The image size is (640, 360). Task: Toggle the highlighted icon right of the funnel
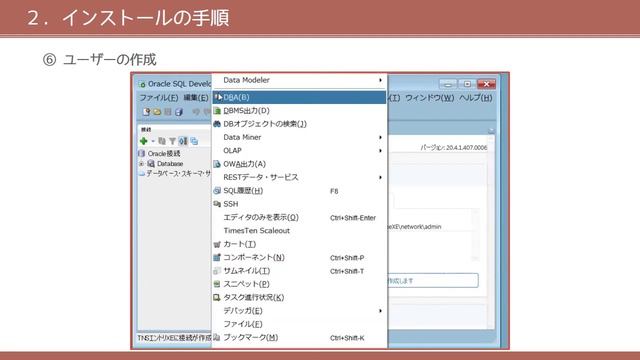183,141
